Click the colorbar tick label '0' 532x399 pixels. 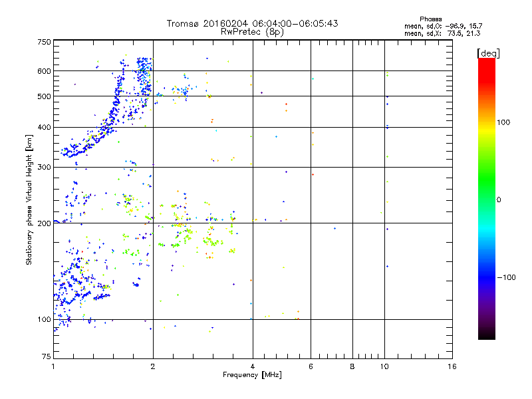click(499, 200)
